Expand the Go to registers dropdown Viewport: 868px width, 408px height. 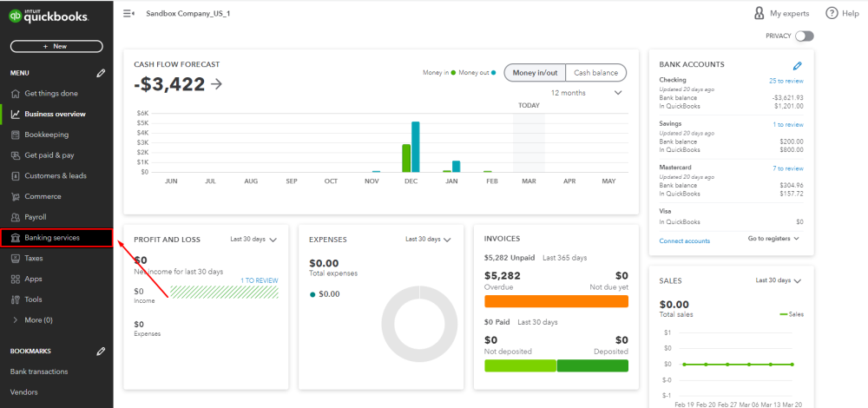pyautogui.click(x=773, y=239)
